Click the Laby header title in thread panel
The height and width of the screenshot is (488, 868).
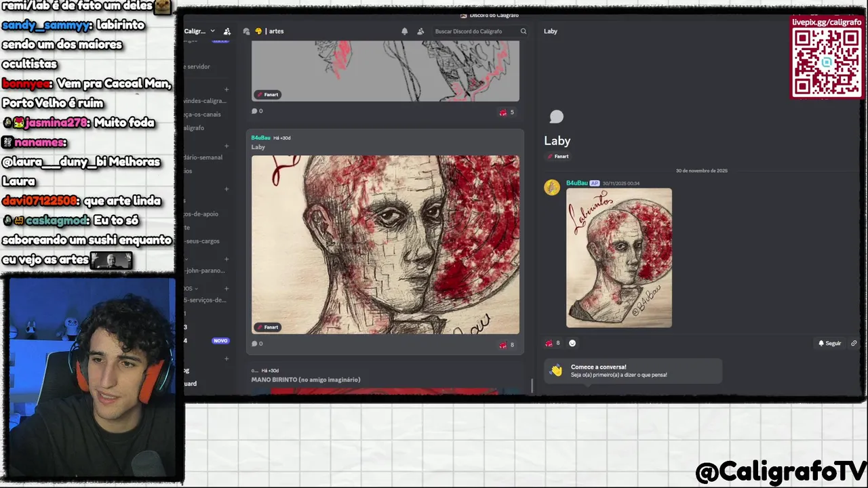tap(551, 31)
